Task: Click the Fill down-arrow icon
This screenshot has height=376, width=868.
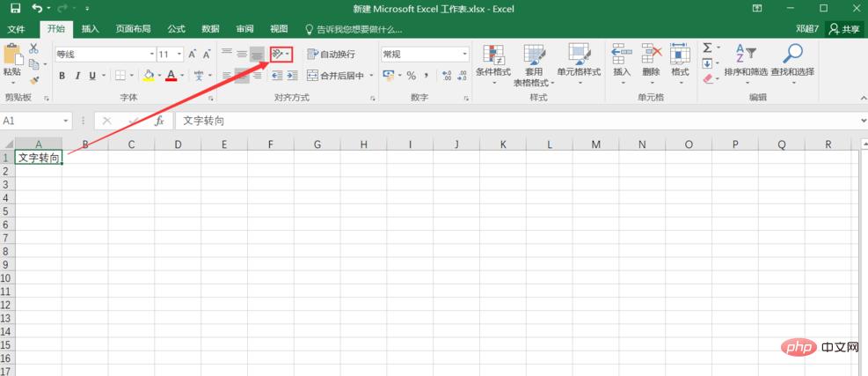Action: tap(707, 63)
